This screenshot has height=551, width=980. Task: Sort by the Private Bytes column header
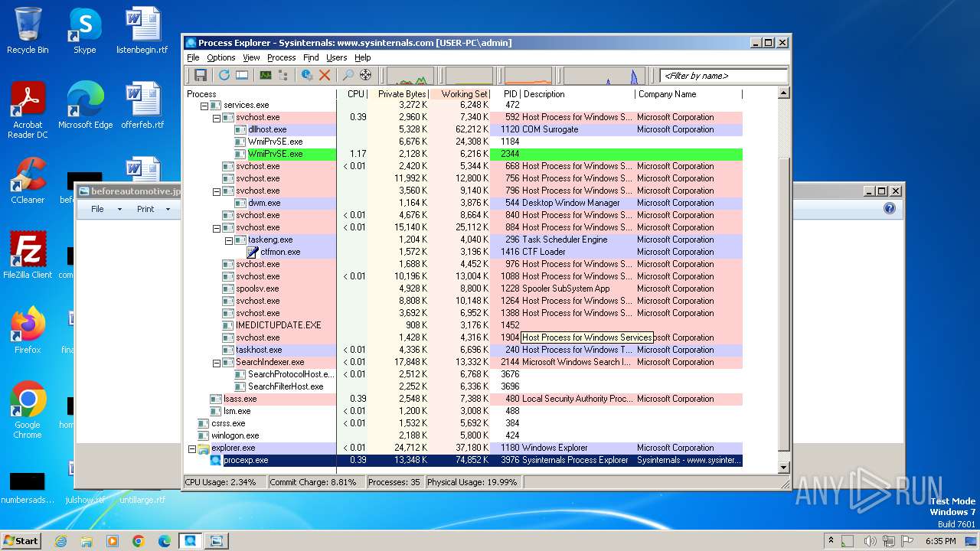(x=398, y=94)
